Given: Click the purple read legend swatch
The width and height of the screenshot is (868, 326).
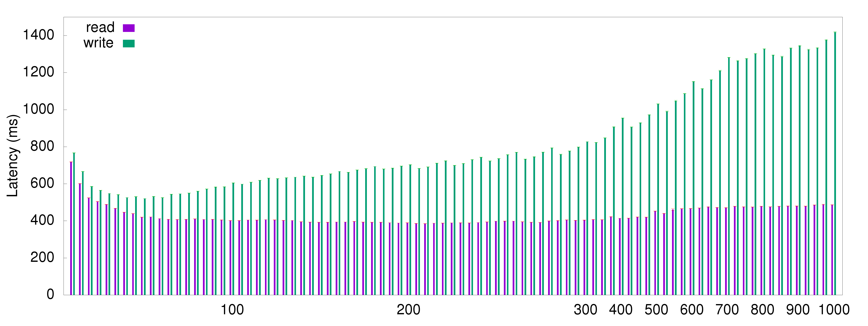Looking at the screenshot, I should (x=129, y=28).
